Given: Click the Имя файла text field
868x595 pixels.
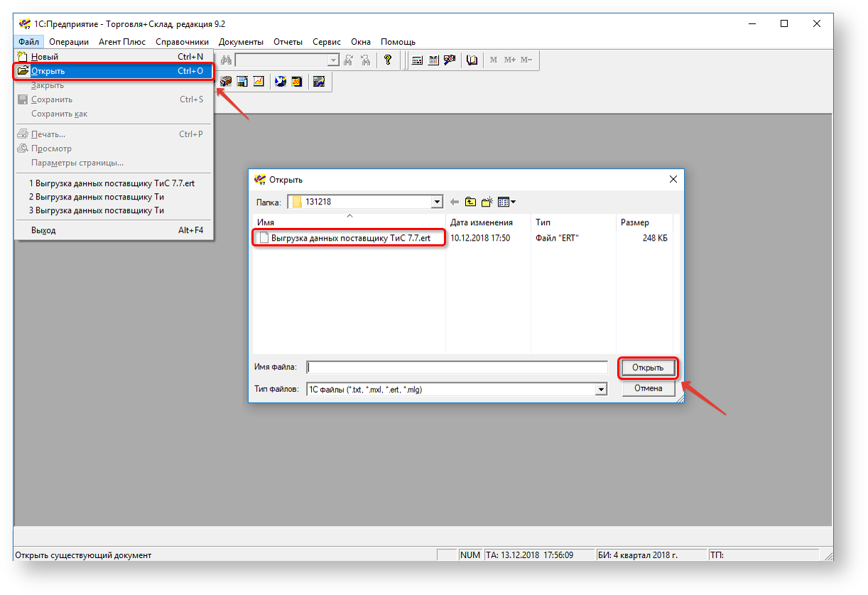Looking at the screenshot, I should click(457, 368).
